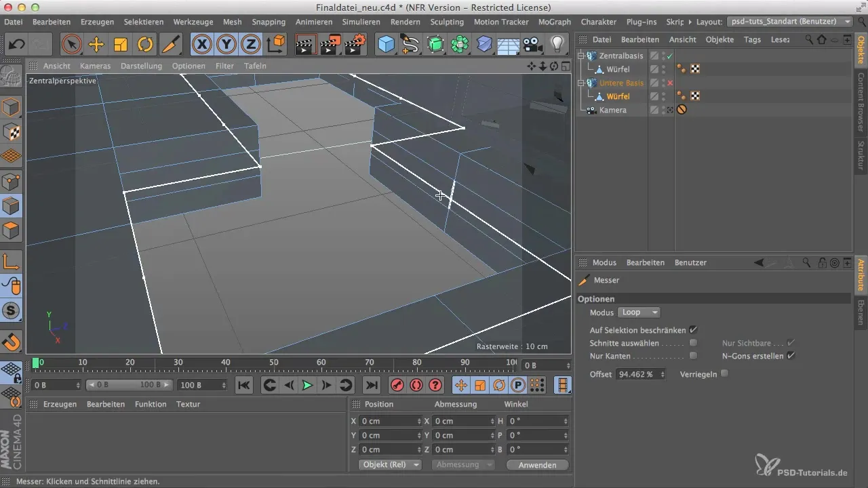Play the animation forward

pos(307,385)
